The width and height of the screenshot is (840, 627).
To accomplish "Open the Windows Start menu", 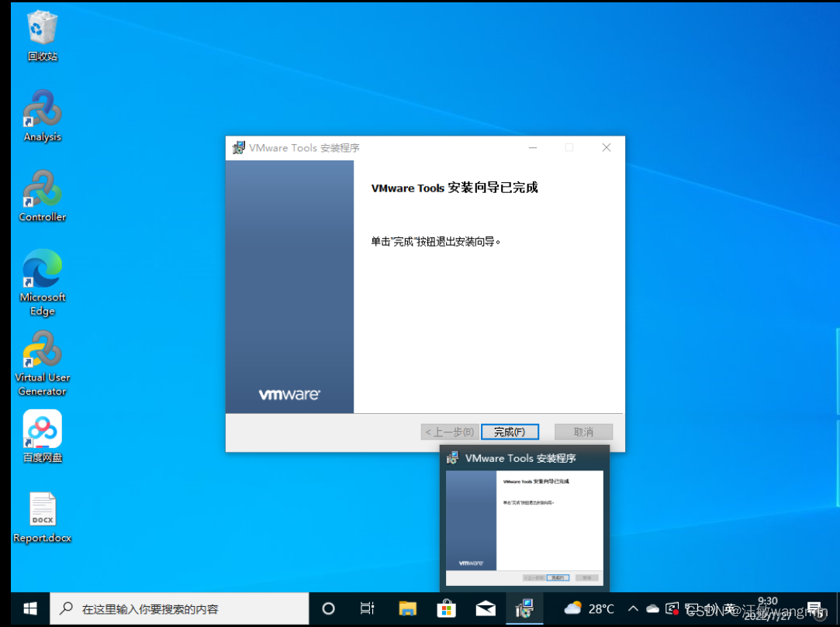I will click(30, 609).
